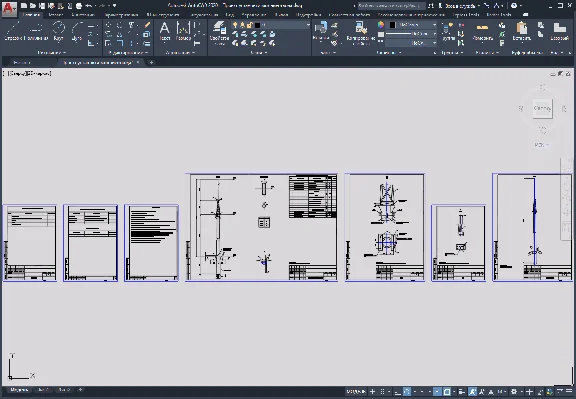This screenshot has width=576, height=399.
Task: Open a new drawing tab plus button
Action: pyautogui.click(x=151, y=62)
